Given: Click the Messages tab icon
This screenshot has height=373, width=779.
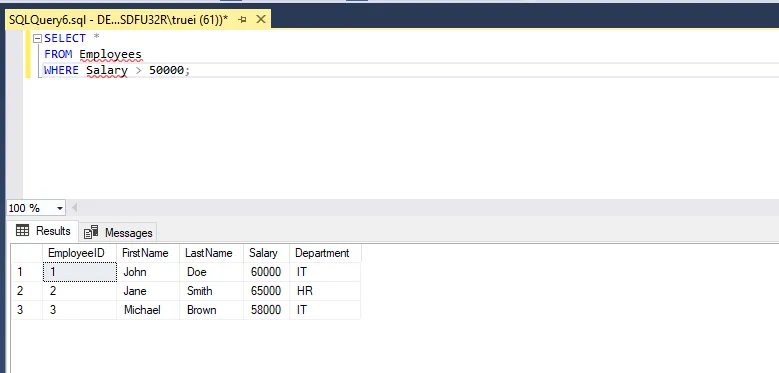Looking at the screenshot, I should tap(91, 232).
